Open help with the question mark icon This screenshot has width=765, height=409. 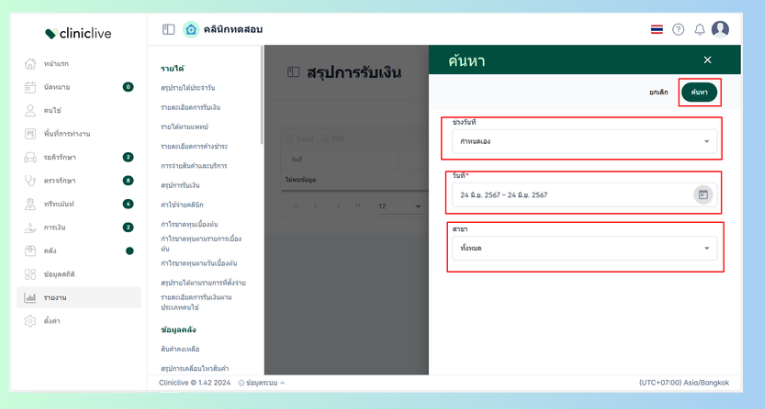point(678,30)
